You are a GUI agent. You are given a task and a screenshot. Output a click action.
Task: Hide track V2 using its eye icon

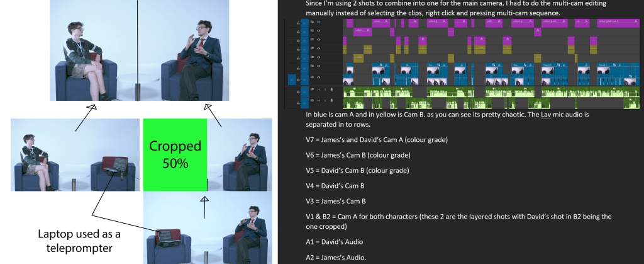click(x=319, y=66)
